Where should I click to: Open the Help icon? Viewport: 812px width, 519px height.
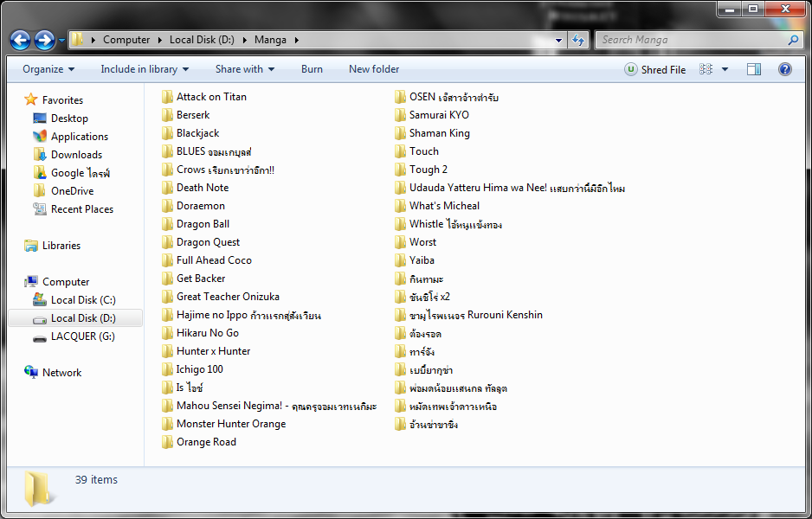pyautogui.click(x=785, y=69)
